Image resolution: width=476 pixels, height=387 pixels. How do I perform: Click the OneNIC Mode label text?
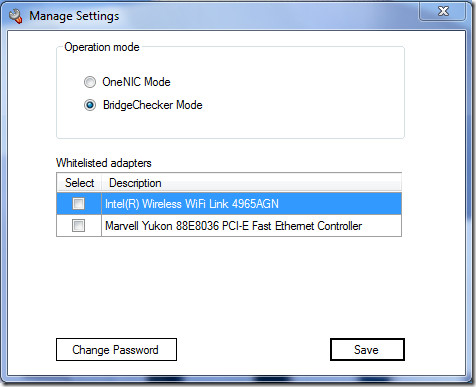pos(136,82)
